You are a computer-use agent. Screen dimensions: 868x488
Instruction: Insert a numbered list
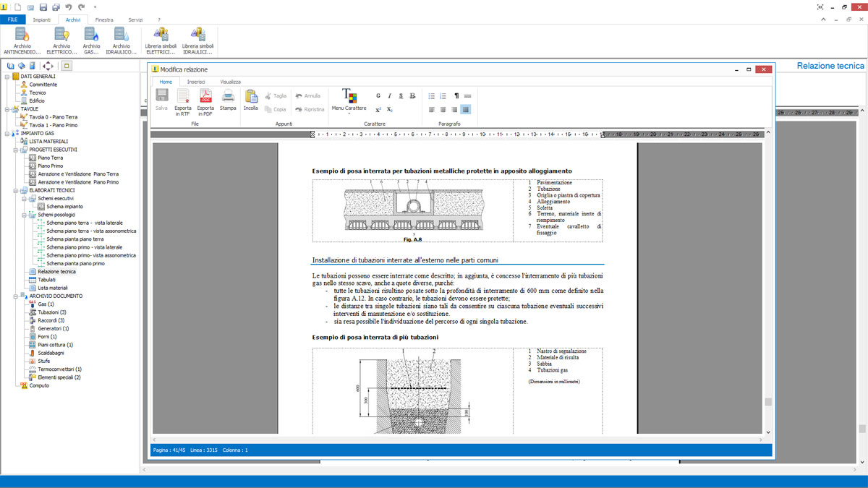[443, 95]
